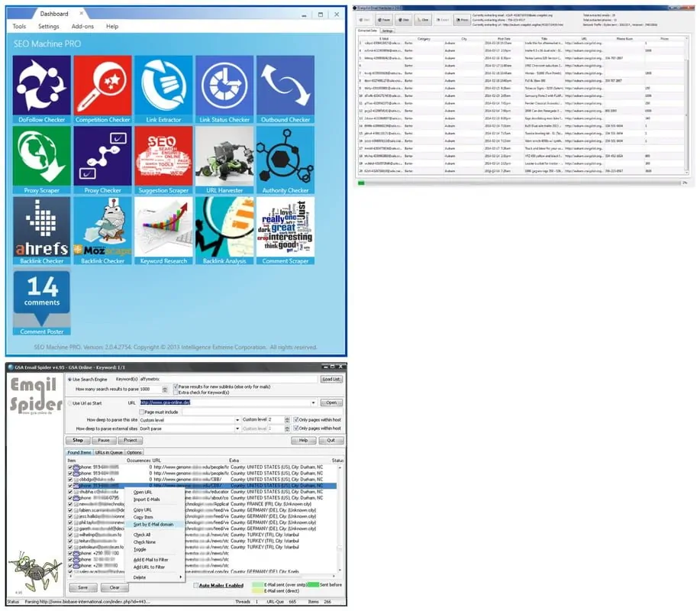Click the Proxy button in Email Harvester
The width and height of the screenshot is (700, 611).
[x=463, y=19]
